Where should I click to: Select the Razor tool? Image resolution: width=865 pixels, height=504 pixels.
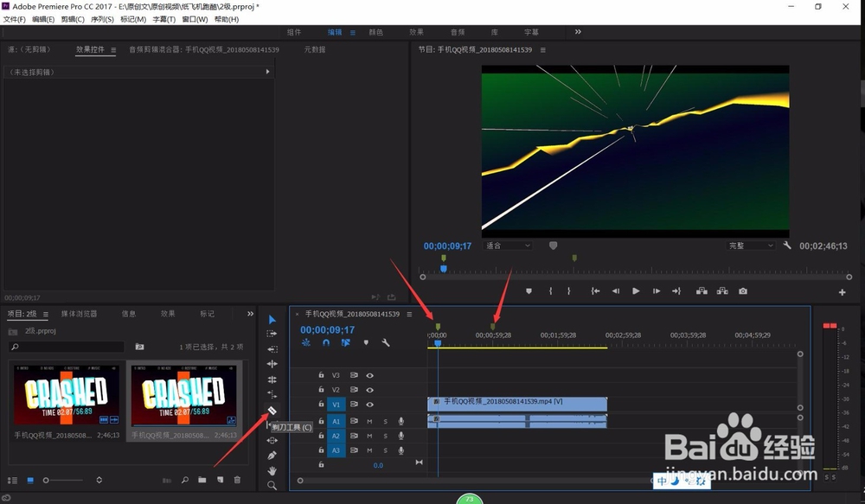(x=272, y=411)
